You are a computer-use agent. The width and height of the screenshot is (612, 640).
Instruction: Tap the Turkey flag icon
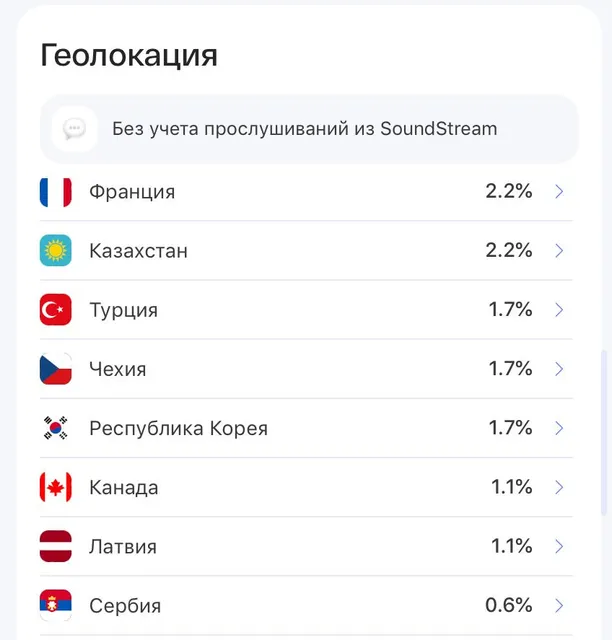tap(56, 310)
